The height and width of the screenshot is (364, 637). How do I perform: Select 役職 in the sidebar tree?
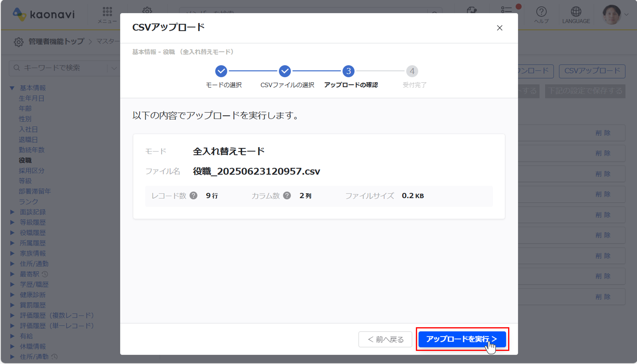(25, 160)
